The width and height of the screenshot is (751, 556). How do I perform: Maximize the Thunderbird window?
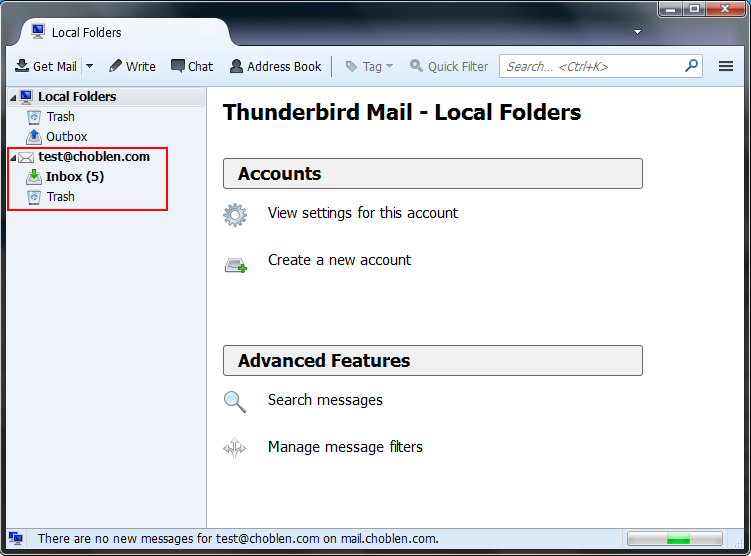(x=694, y=9)
